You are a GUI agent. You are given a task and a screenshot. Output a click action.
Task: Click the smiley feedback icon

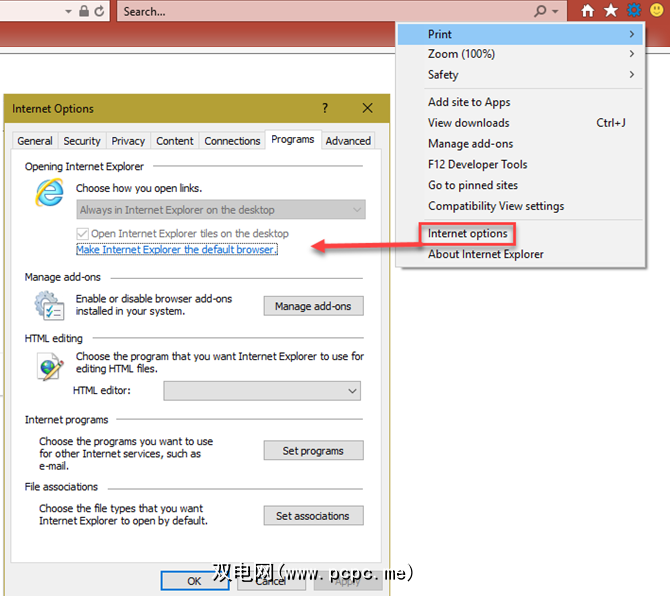(x=657, y=10)
